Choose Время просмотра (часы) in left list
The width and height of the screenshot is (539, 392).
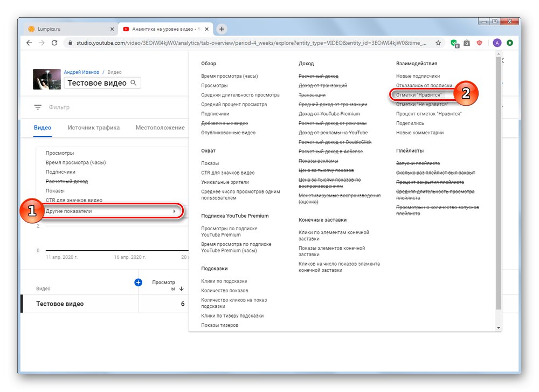pyautogui.click(x=75, y=162)
